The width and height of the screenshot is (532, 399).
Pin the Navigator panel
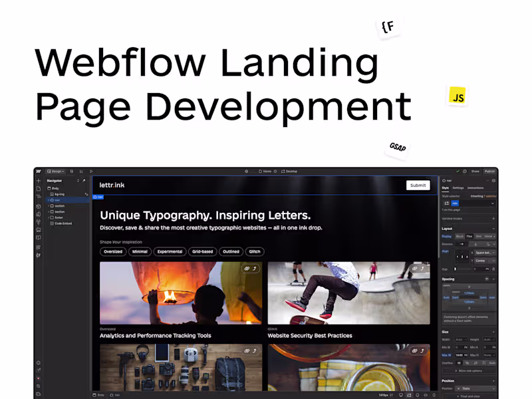tap(84, 180)
